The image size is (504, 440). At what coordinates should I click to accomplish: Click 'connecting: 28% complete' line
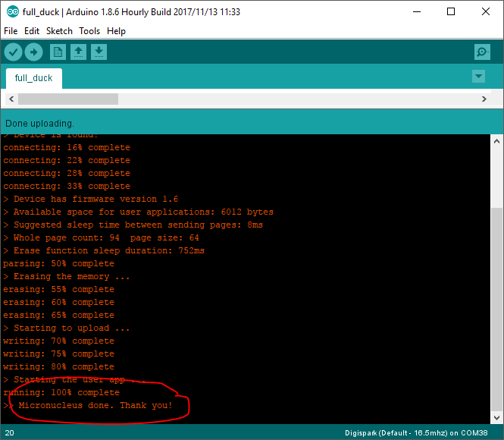tap(67, 173)
